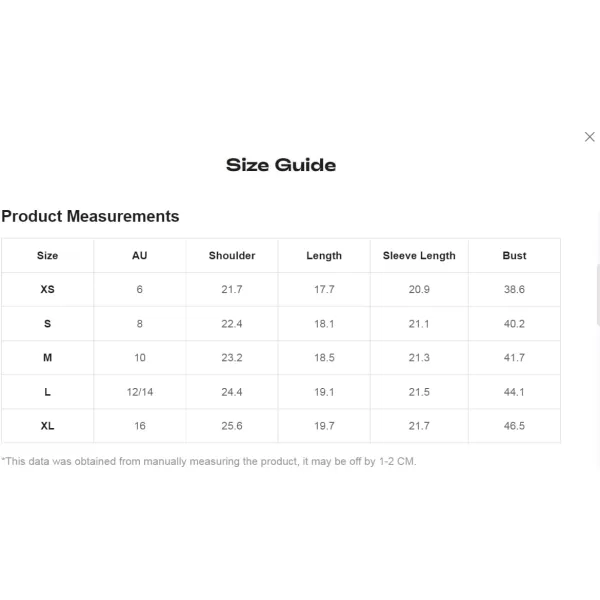Select the Size column header
This screenshot has width=600, height=600.
pyautogui.click(x=47, y=256)
